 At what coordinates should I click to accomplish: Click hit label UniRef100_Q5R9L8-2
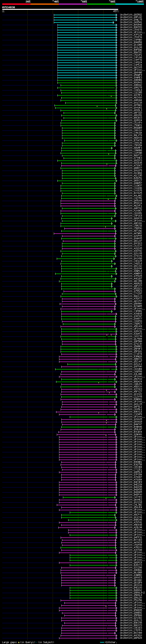click(132, 593)
